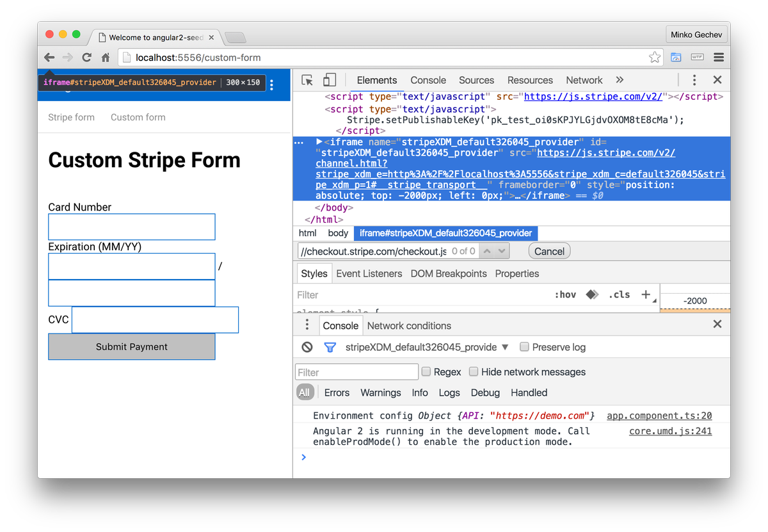Activate the inspect element picker tool

click(x=307, y=80)
